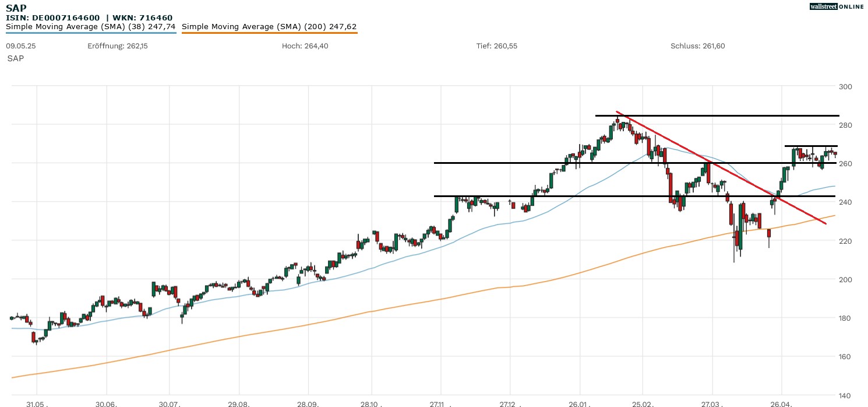The image size is (868, 407).
Task: Click the 200 price axis label
Action: (x=845, y=279)
